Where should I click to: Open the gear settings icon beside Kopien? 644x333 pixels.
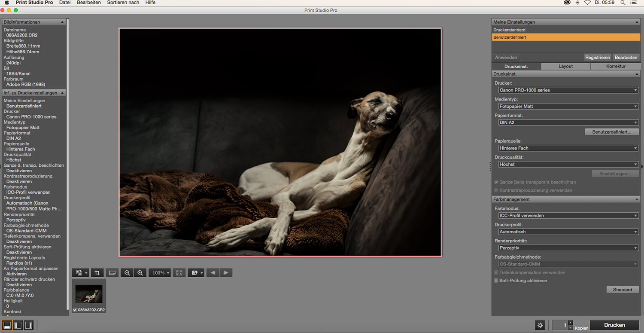tap(540, 325)
